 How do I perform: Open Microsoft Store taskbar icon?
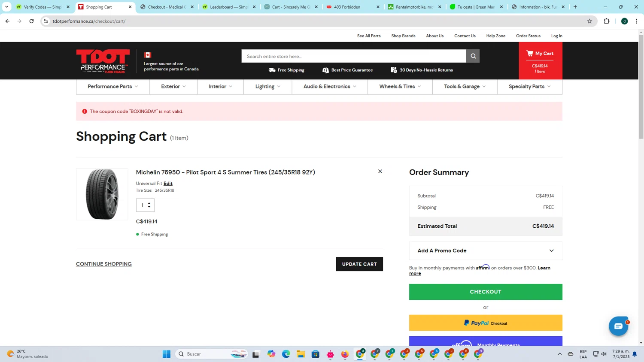click(316, 354)
